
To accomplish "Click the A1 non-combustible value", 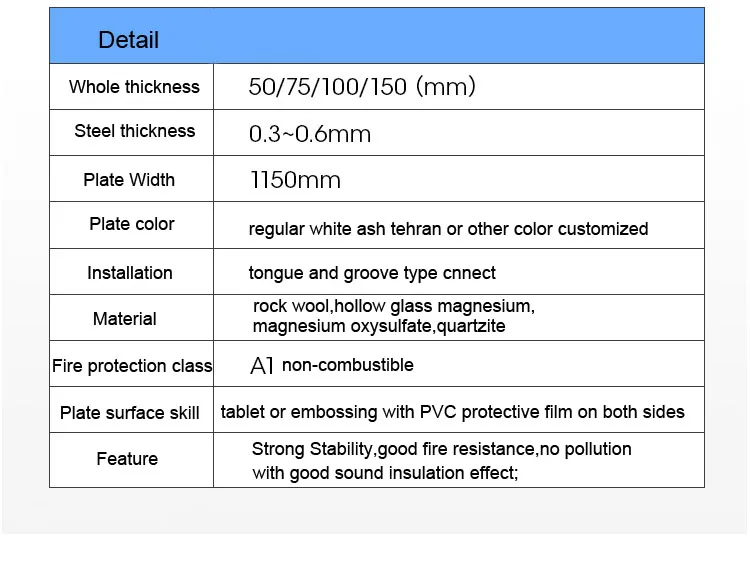I will tap(331, 365).
